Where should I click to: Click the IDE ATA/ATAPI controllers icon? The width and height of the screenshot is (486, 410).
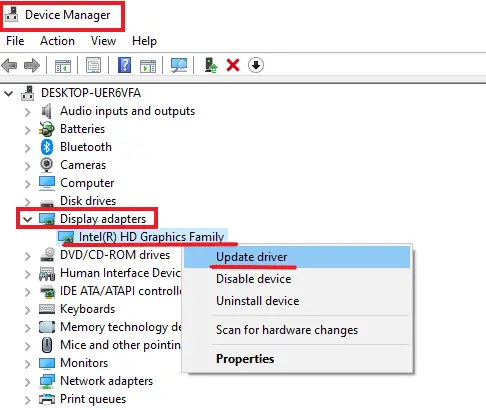click(47, 291)
